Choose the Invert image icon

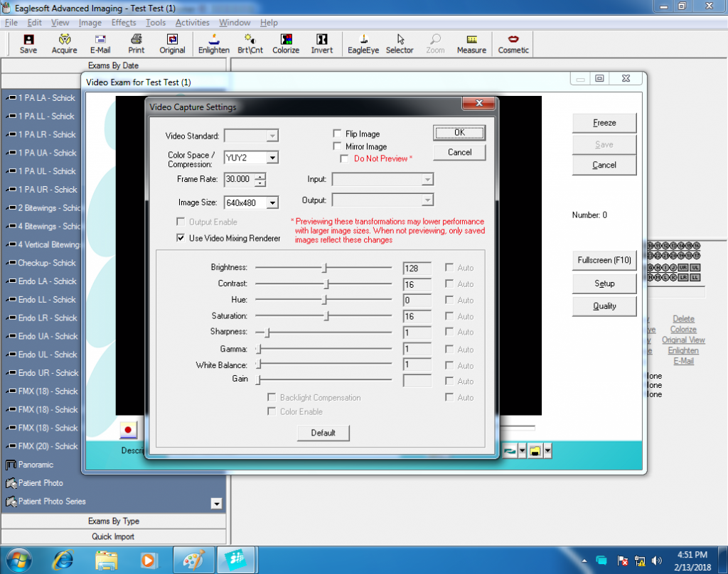321,44
